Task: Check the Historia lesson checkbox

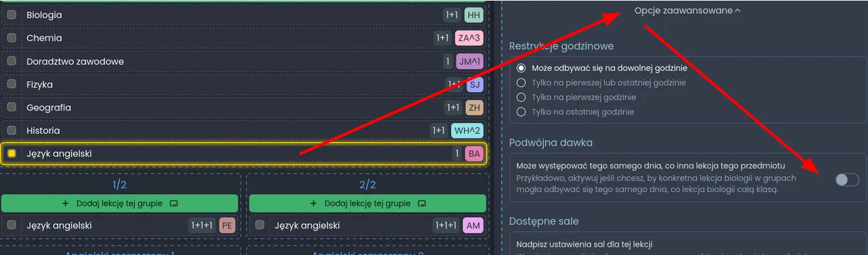Action: point(11,130)
